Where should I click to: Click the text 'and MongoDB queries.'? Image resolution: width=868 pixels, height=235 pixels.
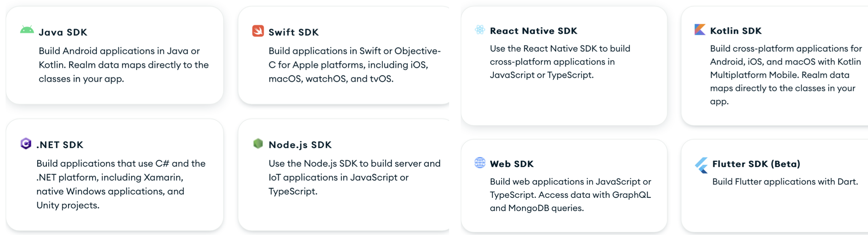[x=537, y=208]
